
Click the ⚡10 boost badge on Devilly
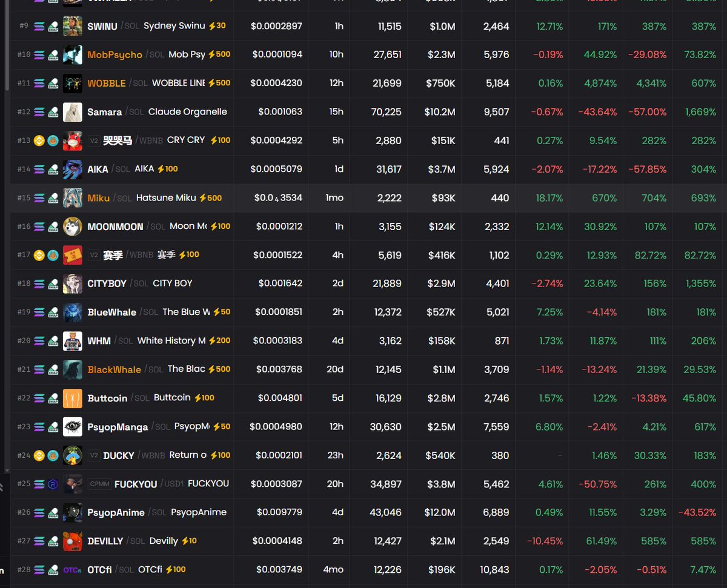click(189, 541)
